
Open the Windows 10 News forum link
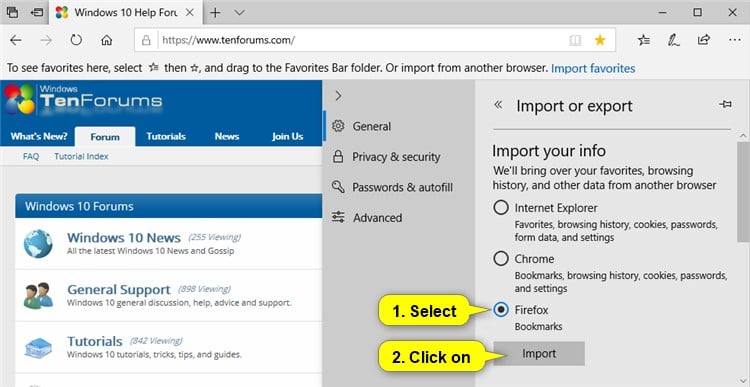pyautogui.click(x=124, y=238)
